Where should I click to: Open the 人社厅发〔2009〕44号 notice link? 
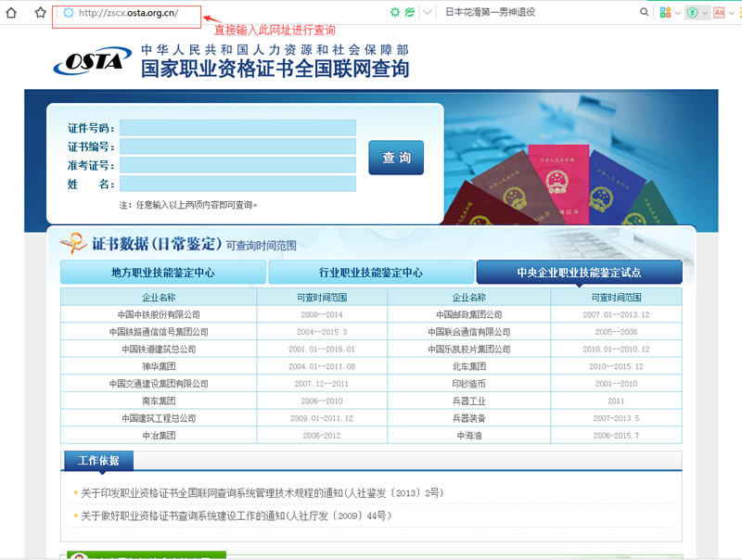237,515
